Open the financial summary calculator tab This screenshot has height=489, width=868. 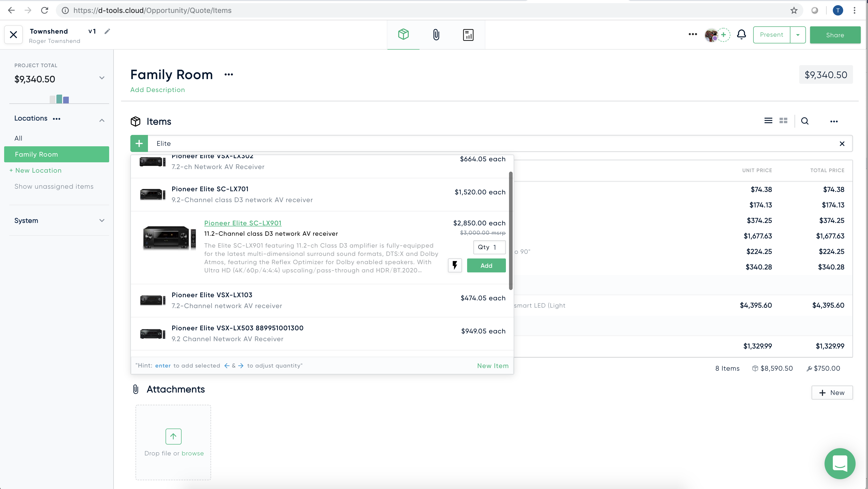468,35
